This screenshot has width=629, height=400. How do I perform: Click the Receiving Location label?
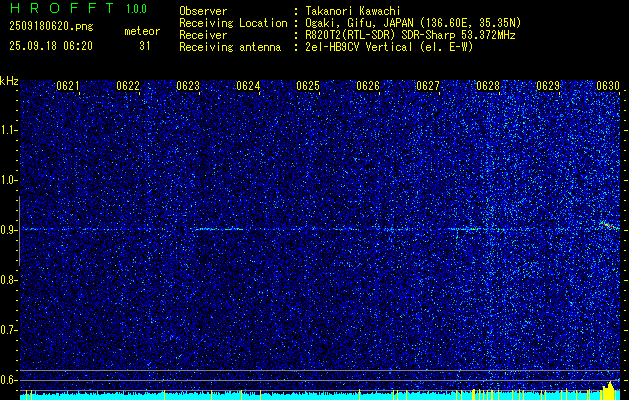tap(233, 23)
